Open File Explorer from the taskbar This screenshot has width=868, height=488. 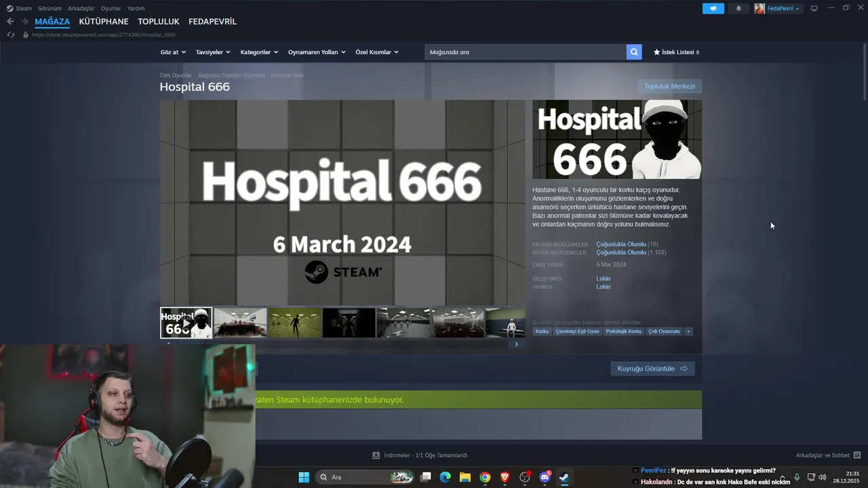(x=465, y=477)
